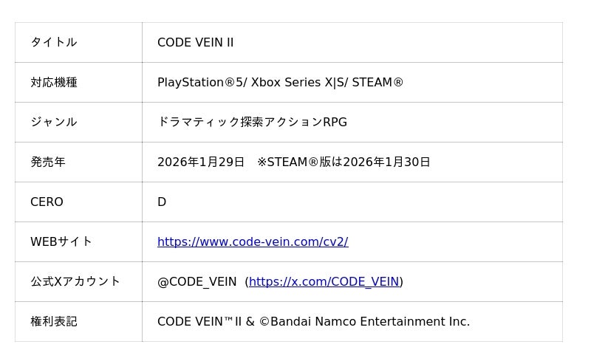Click the PlayStation®5/ Xbox Series platform text
591x364 pixels.
[x=236, y=83]
